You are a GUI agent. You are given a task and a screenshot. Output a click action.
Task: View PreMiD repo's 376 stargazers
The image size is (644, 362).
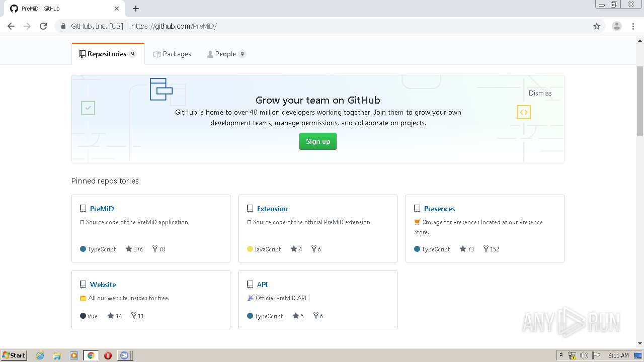pyautogui.click(x=134, y=249)
